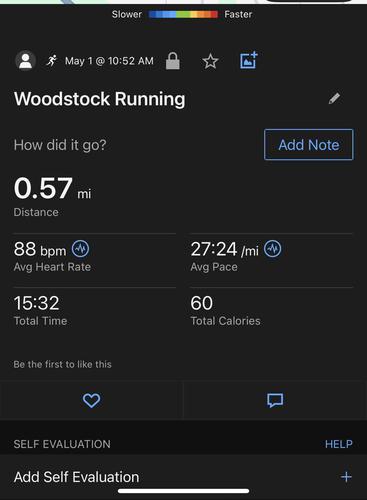Edit activity name with pencil icon
The width and height of the screenshot is (367, 500).
pyautogui.click(x=334, y=98)
